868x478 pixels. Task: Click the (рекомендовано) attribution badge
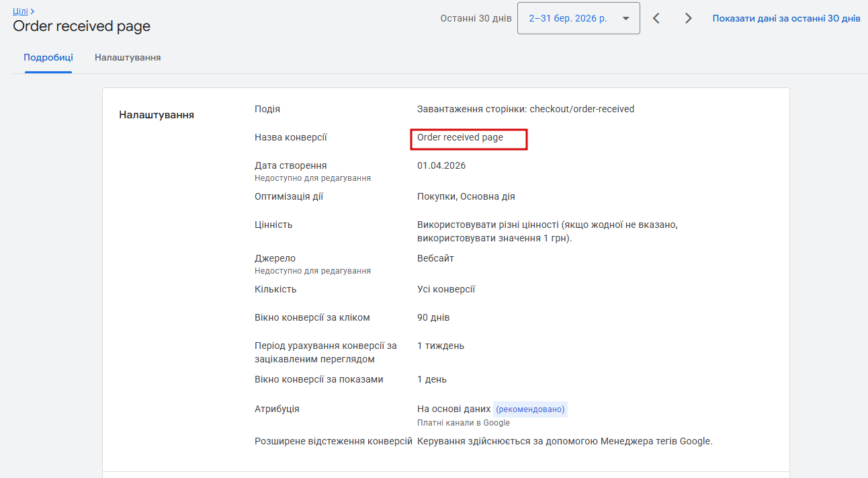(x=530, y=409)
